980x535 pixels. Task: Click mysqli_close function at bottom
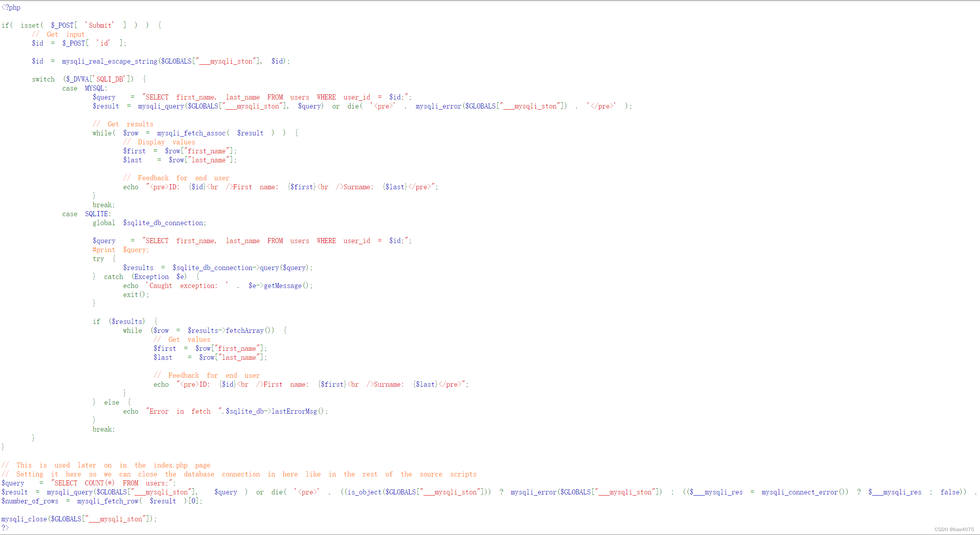click(24, 519)
